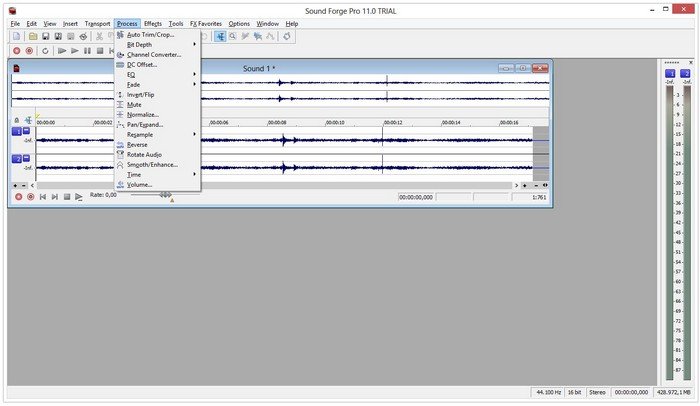The width and height of the screenshot is (700, 406).
Task: Click Play in the Sound 1 window transport
Action: point(79,197)
